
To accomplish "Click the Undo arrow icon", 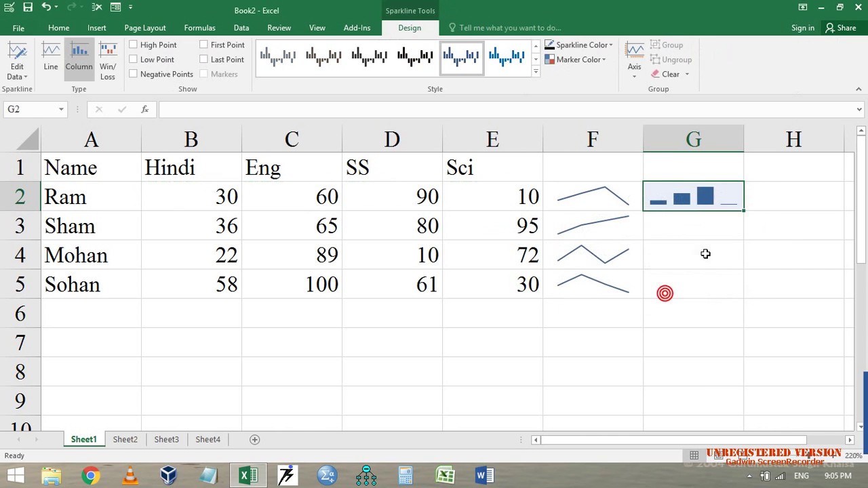I will click(46, 7).
